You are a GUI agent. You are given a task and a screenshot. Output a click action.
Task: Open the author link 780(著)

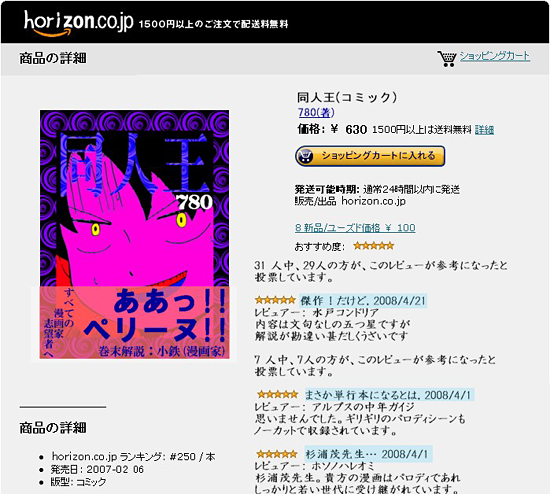pos(316,112)
